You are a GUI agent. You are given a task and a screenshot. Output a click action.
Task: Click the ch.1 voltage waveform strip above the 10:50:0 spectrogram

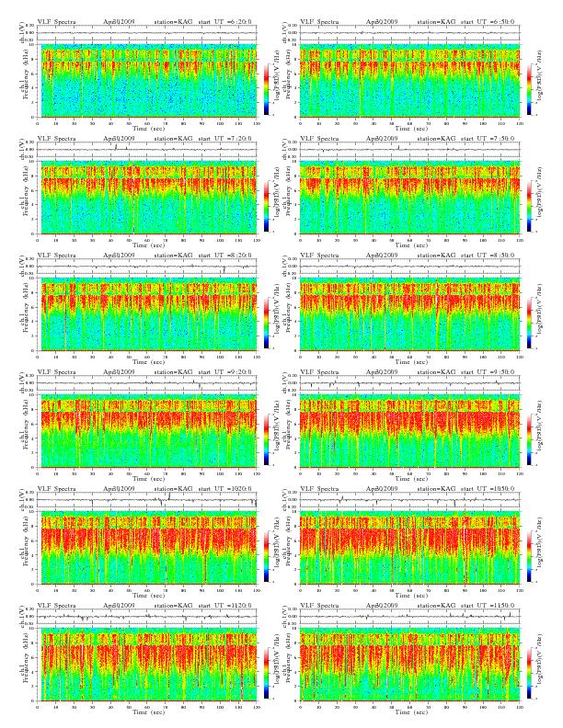[410, 499]
